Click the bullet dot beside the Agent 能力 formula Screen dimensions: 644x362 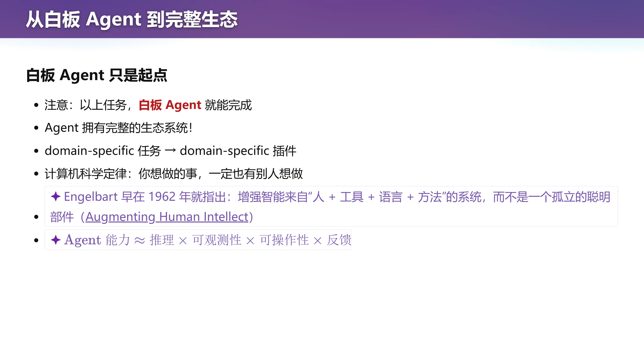pyautogui.click(x=37, y=240)
